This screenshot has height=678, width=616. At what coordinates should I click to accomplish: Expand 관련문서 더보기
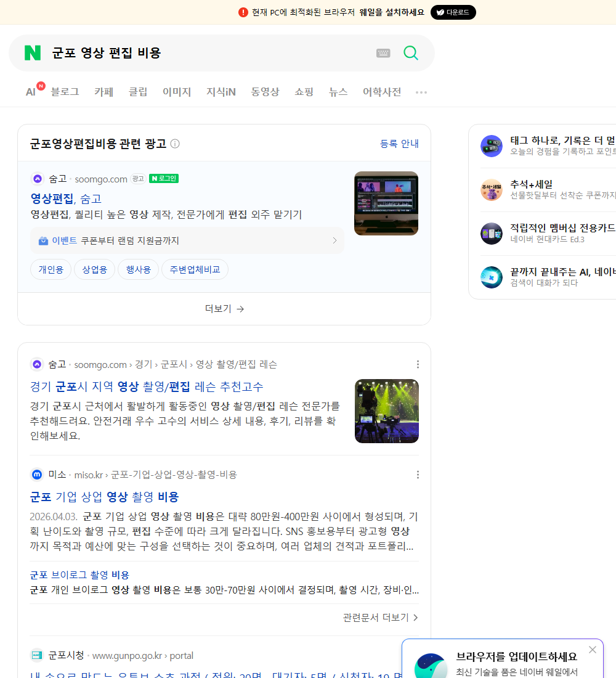click(381, 618)
